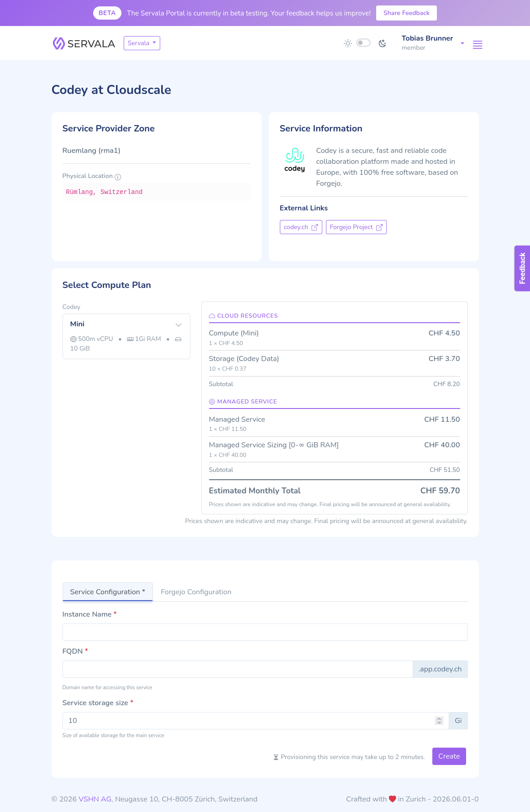Click into the Instance Name field
Image resolution: width=530 pixels, height=812 pixels.
[x=265, y=632]
